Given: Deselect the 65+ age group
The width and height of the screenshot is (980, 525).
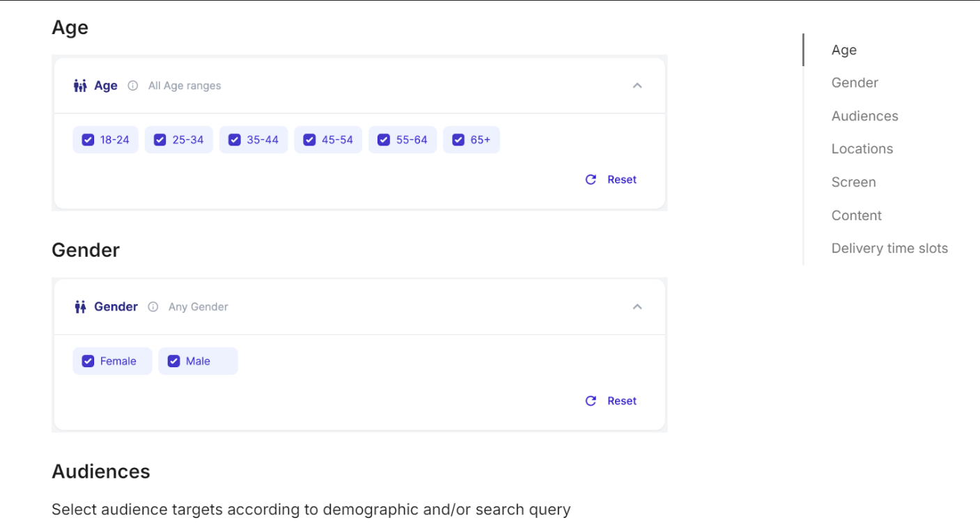Looking at the screenshot, I should coord(458,140).
